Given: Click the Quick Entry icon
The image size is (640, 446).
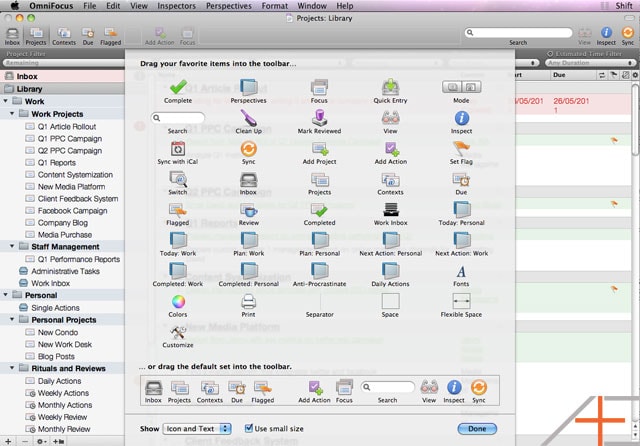Looking at the screenshot, I should 390,87.
